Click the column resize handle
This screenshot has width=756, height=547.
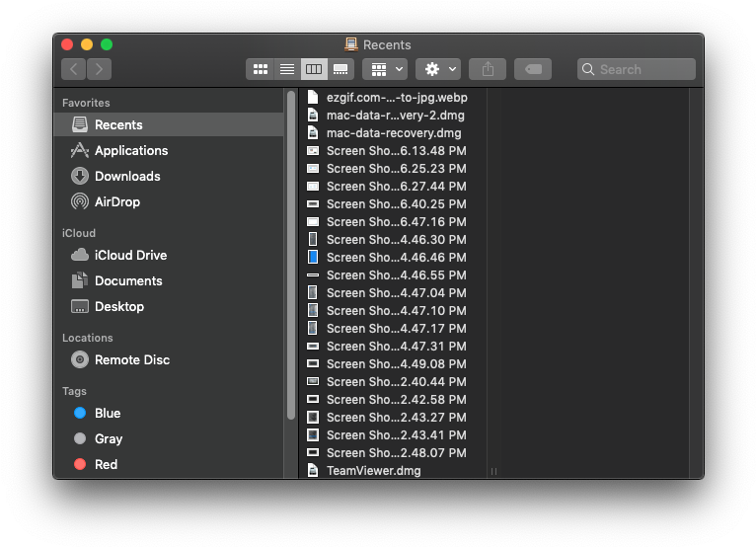click(x=493, y=471)
